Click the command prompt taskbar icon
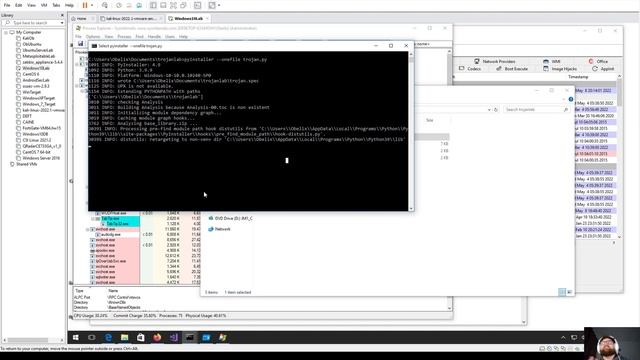This screenshot has height=360, width=640. 190,337
